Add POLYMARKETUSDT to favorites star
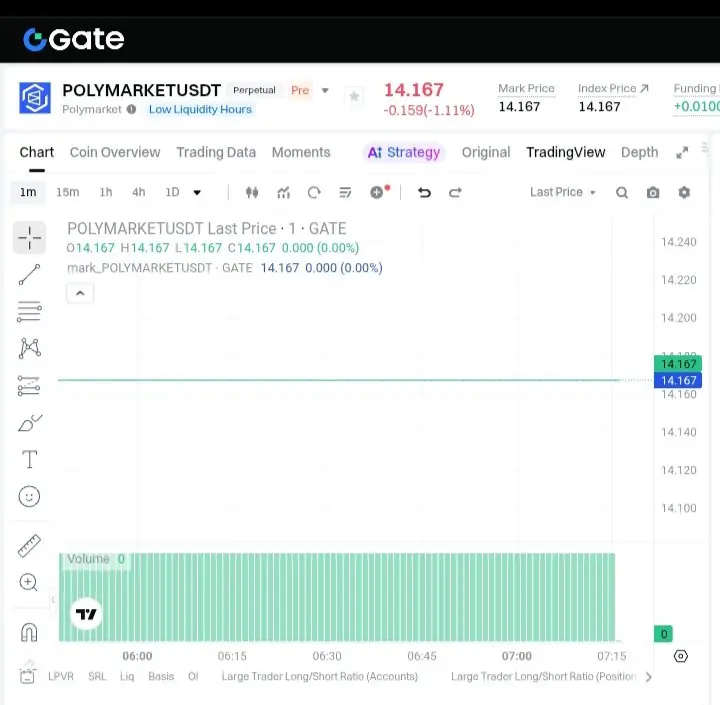 coord(354,96)
